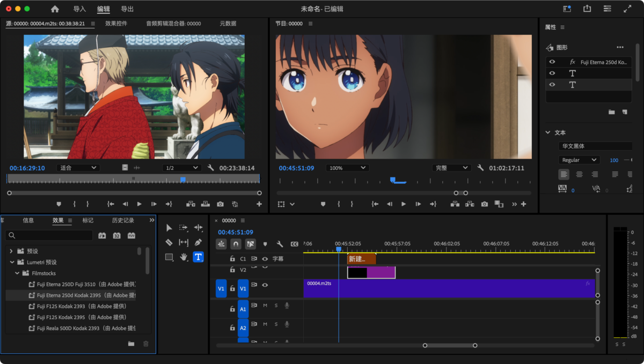Open Program playback resolution dropdown 完整
Viewport: 644px width, 364px height.
point(451,168)
